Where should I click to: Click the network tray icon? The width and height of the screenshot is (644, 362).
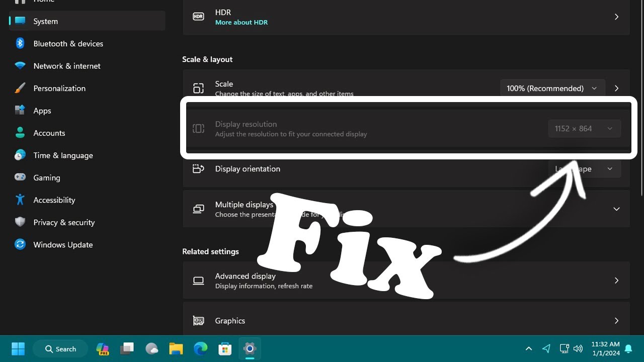click(564, 348)
